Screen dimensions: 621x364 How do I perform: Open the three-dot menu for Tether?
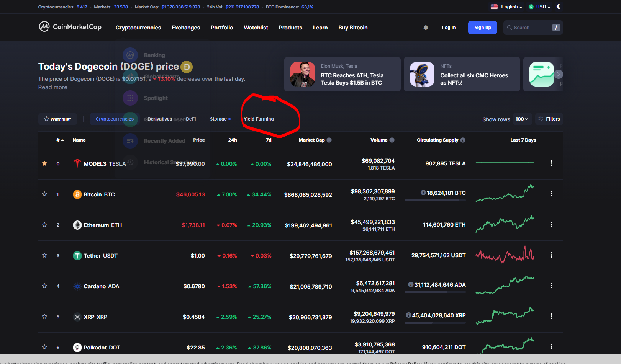coord(551,255)
